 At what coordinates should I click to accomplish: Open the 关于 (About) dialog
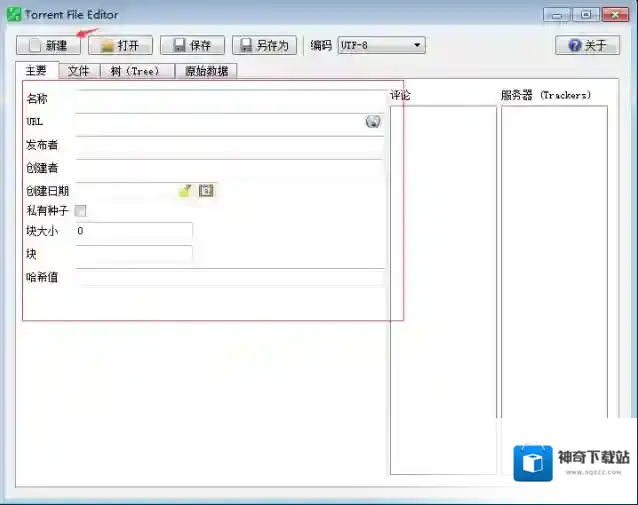coord(587,46)
